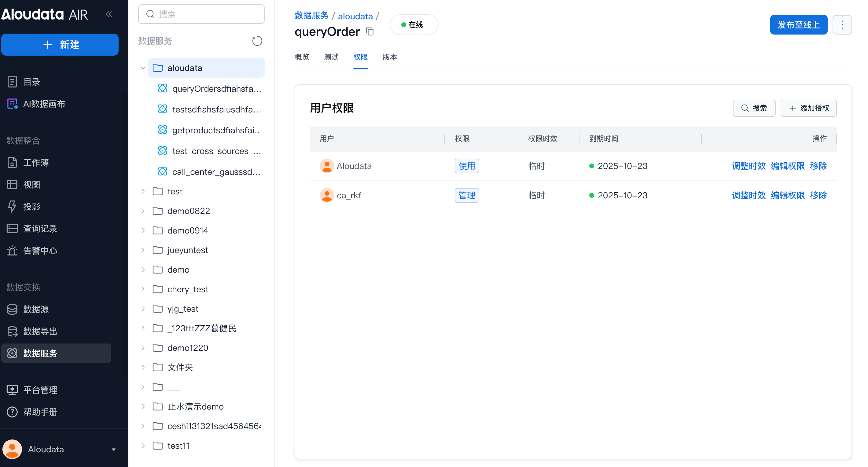Screen dimensions: 868x467
Task: Go to 告警中心 in the sidebar
Action: (40, 251)
